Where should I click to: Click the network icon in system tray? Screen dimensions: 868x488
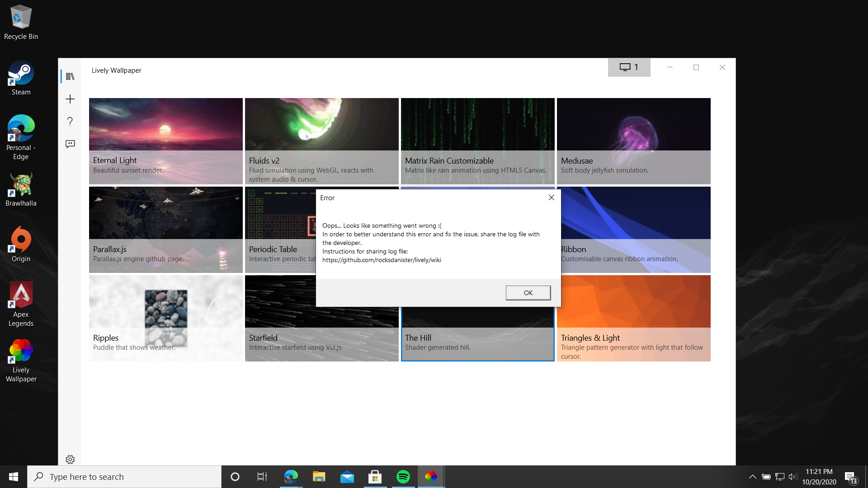[x=780, y=477]
